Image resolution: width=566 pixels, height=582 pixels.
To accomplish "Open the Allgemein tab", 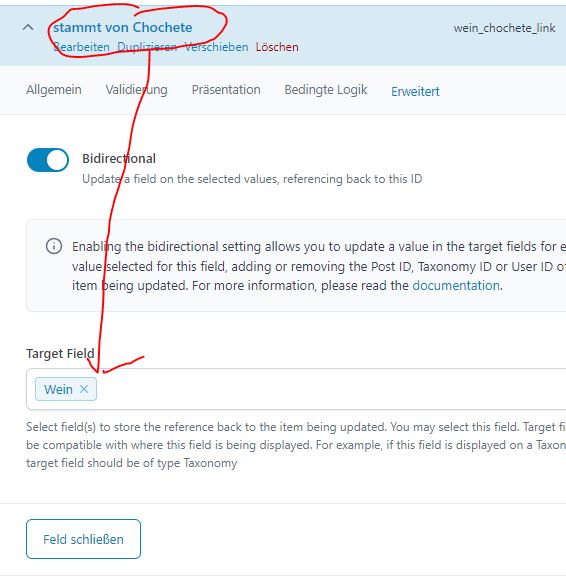I will [x=54, y=90].
